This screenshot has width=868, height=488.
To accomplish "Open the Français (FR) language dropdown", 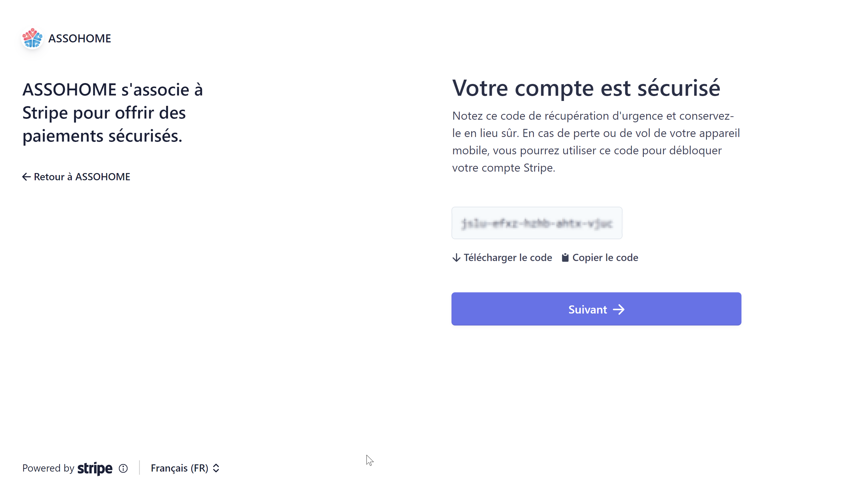I will pyautogui.click(x=179, y=468).
